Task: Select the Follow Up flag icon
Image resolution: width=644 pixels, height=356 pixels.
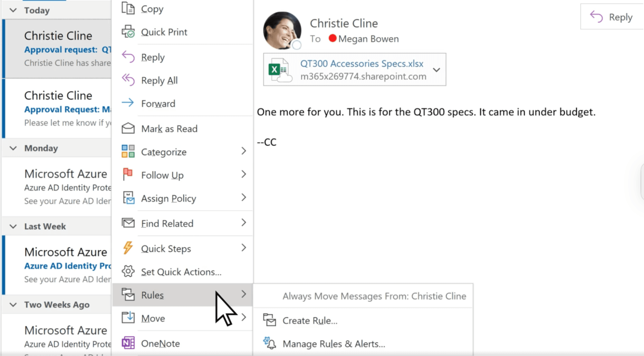Action: coord(128,174)
